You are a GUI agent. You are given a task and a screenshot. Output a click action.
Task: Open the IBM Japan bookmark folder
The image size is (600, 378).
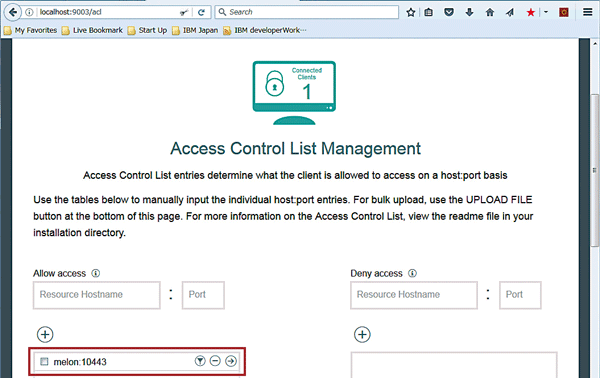[x=195, y=30]
